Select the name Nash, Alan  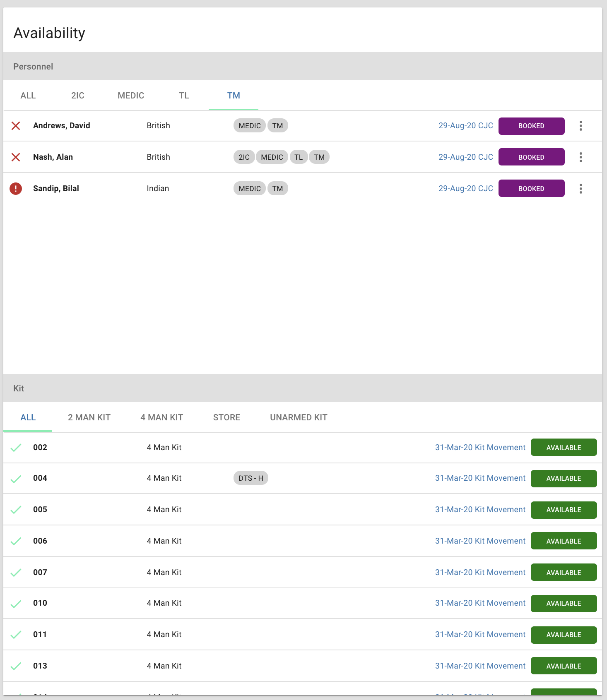pos(53,157)
